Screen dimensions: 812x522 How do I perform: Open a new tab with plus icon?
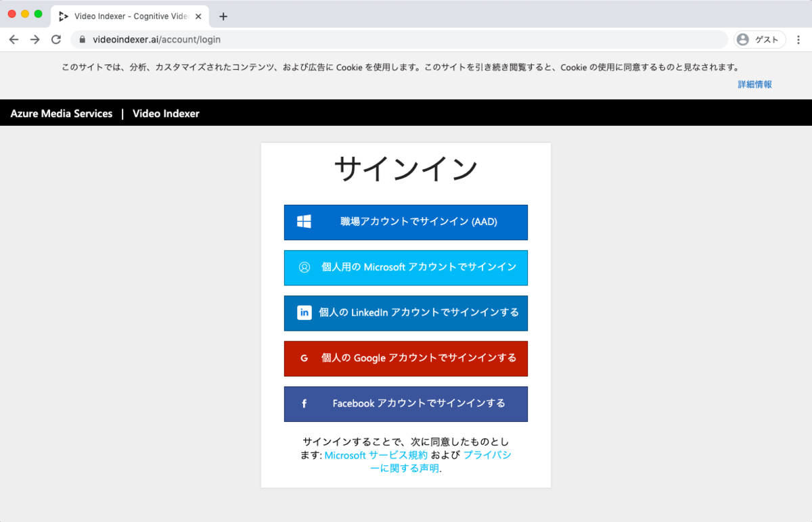pos(223,16)
